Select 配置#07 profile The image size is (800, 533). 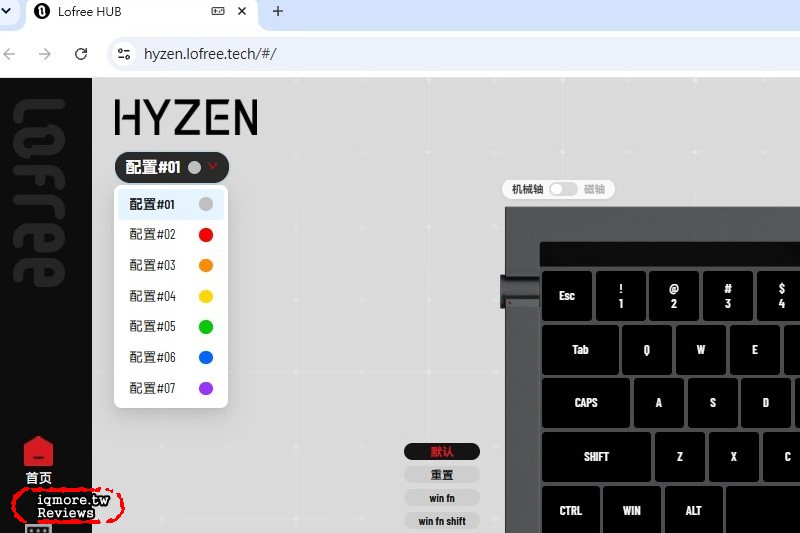point(171,388)
